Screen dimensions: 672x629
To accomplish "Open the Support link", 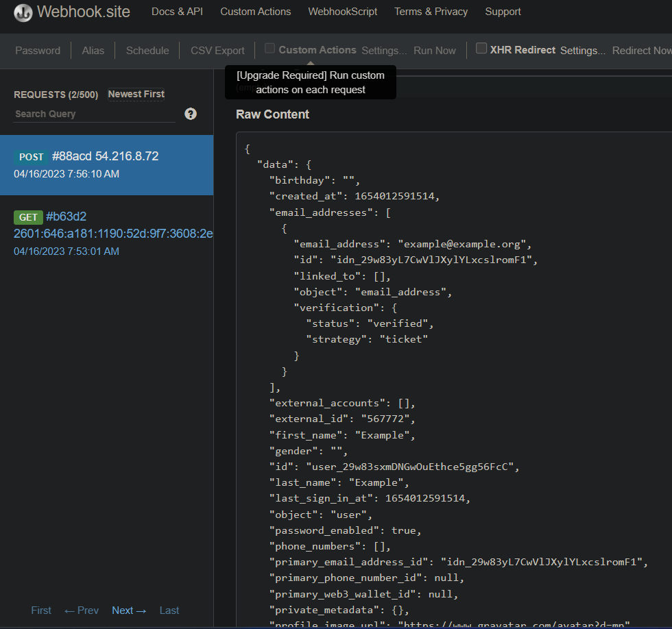I will (503, 12).
